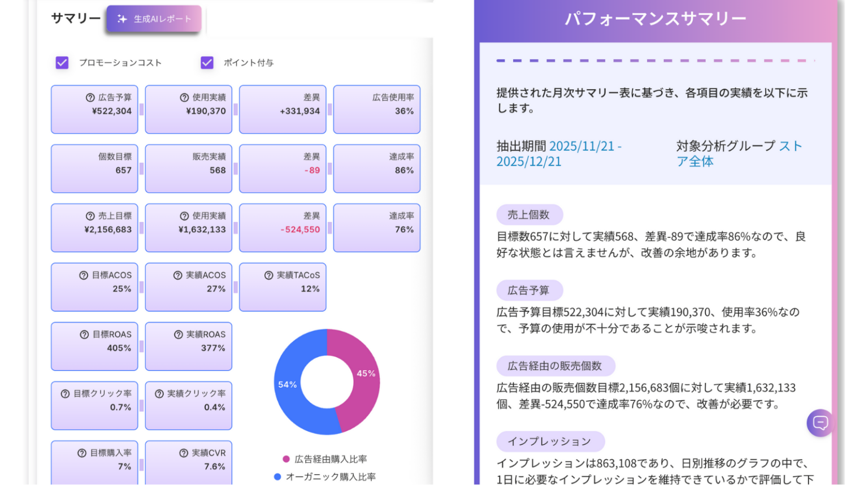
Task: Click the help icon on 使用実績 card
Action: point(184,97)
